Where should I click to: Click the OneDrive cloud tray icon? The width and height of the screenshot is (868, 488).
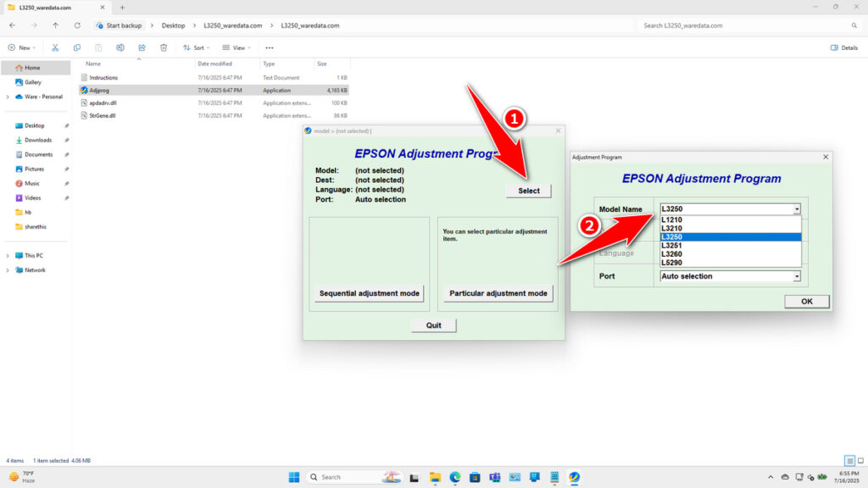pyautogui.click(x=785, y=477)
